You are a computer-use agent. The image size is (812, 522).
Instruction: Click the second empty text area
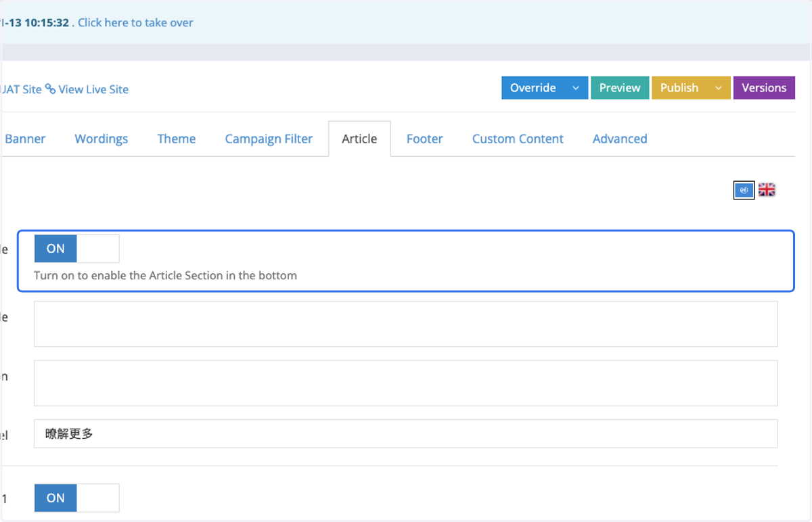click(406, 383)
